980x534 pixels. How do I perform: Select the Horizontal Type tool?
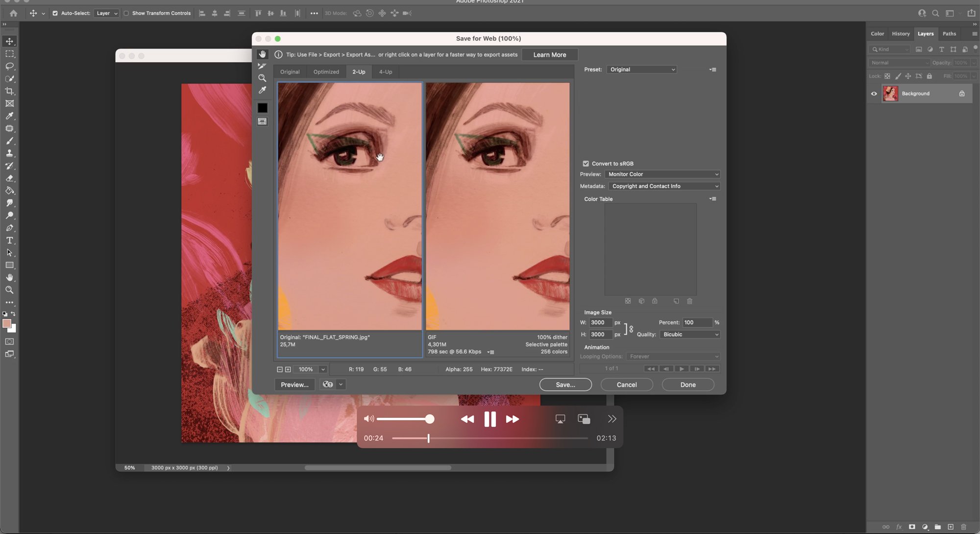point(9,241)
